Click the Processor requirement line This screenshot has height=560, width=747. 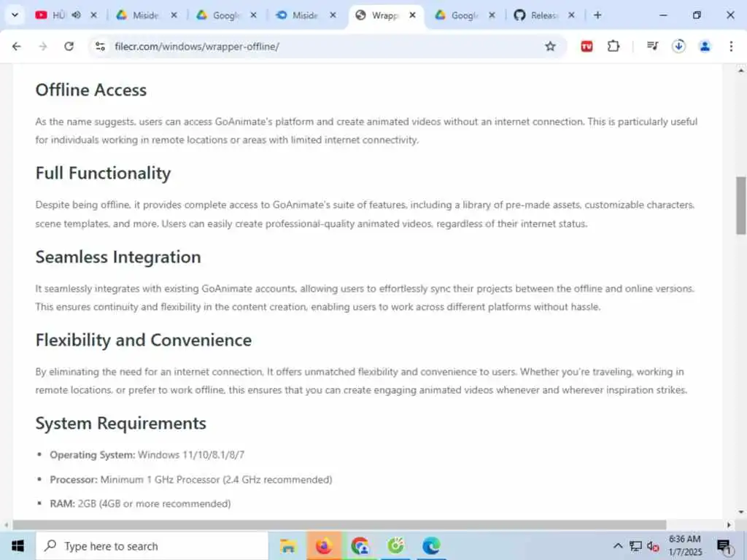pyautogui.click(x=191, y=480)
